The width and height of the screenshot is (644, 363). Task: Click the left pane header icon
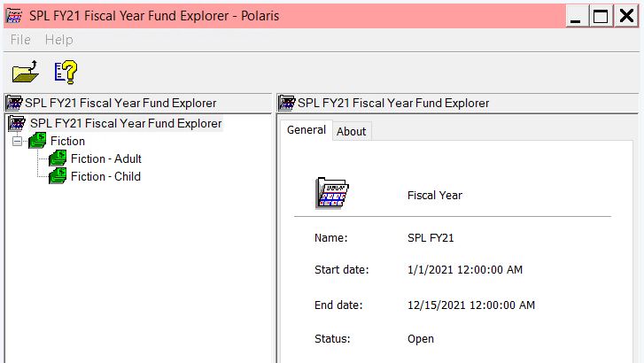(x=14, y=103)
